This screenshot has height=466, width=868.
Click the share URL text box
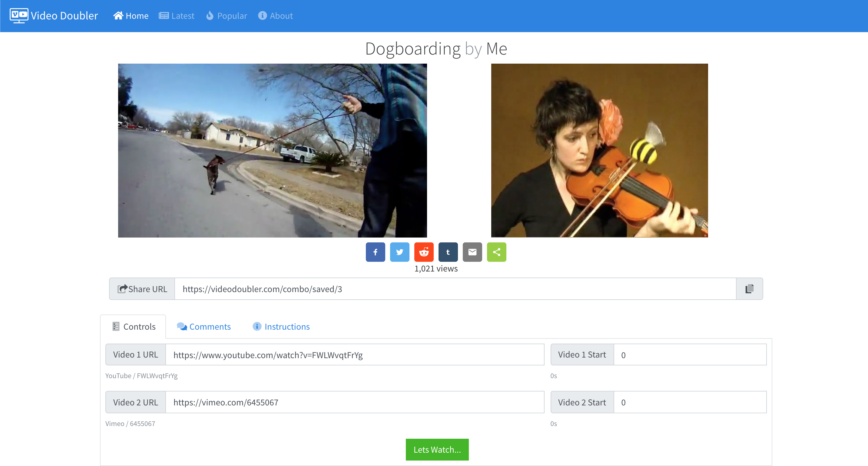coord(455,289)
